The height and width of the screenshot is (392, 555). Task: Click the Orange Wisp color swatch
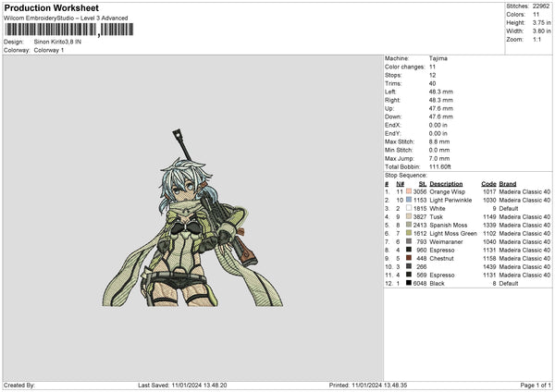[x=408, y=190]
